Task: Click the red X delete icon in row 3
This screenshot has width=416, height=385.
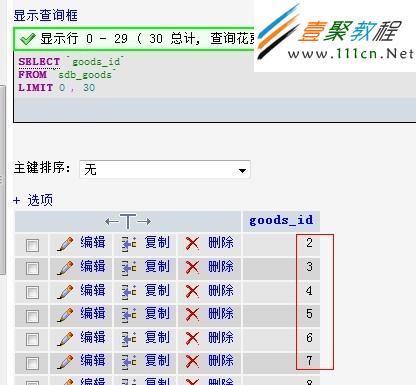Action: coord(192,268)
